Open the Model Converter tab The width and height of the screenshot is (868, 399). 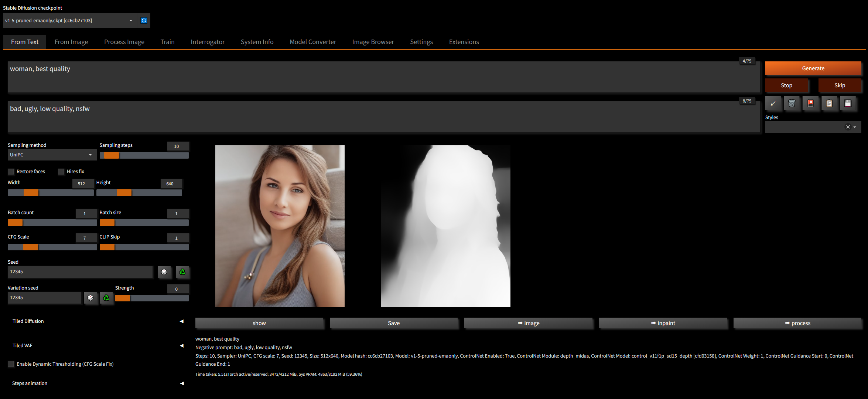coord(312,42)
